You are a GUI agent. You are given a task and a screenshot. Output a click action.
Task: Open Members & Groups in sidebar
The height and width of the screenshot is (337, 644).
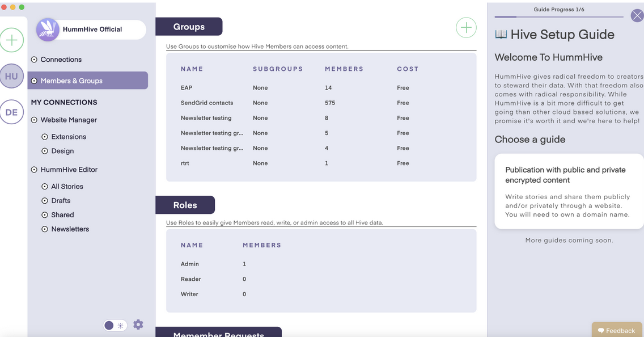pyautogui.click(x=71, y=81)
